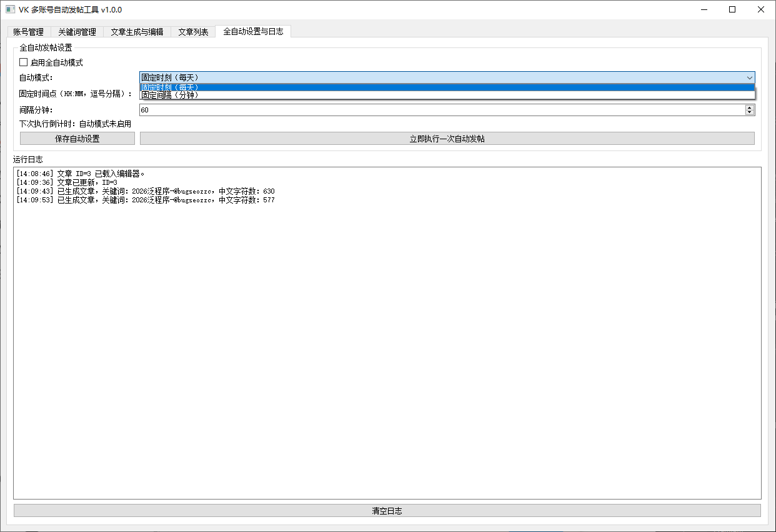Click inside the 运行日志 text area
This screenshot has width=776, height=532.
(x=387, y=333)
